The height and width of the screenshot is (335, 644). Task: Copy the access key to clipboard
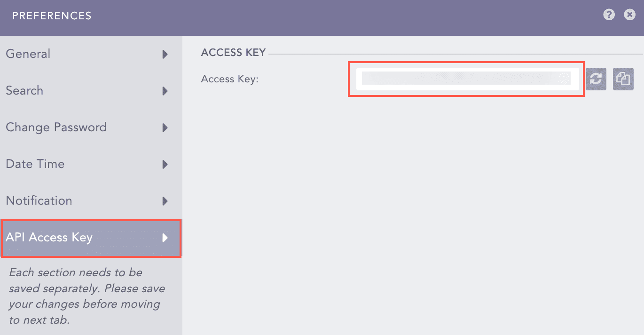[623, 79]
